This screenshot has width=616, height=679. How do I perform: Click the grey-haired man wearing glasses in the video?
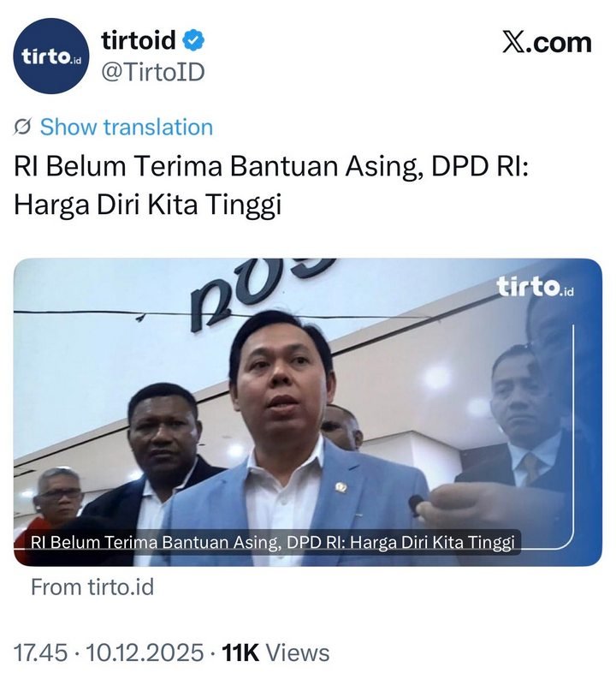coord(57,494)
